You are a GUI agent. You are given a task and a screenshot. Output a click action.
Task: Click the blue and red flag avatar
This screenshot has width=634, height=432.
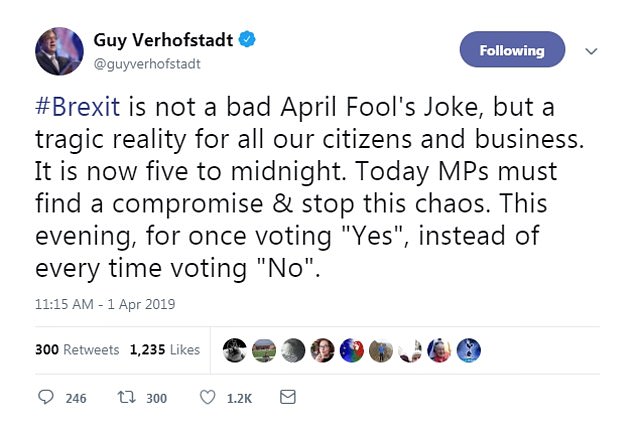tap(350, 350)
